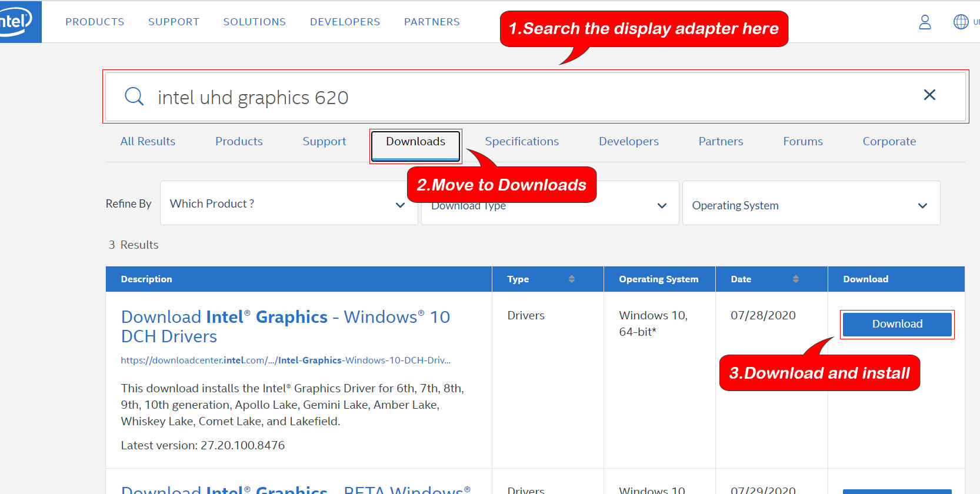The width and height of the screenshot is (980, 494).
Task: Click the 07/29/2020 date cell
Action: pos(763,490)
